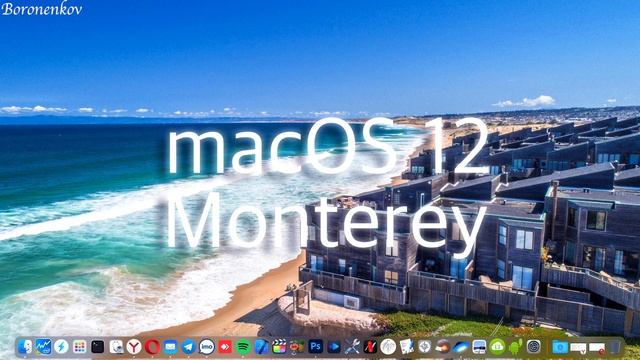Open the green Android robot icon
The image size is (640, 360).
[515, 347]
